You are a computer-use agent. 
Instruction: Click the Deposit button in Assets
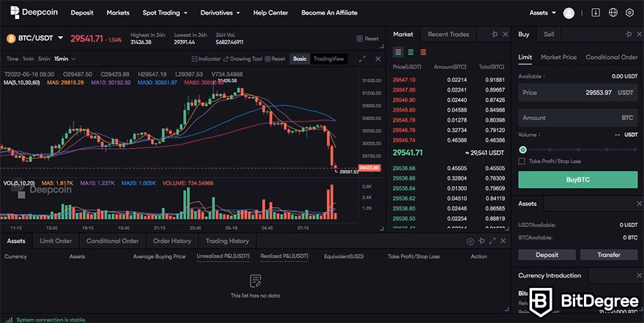(547, 255)
